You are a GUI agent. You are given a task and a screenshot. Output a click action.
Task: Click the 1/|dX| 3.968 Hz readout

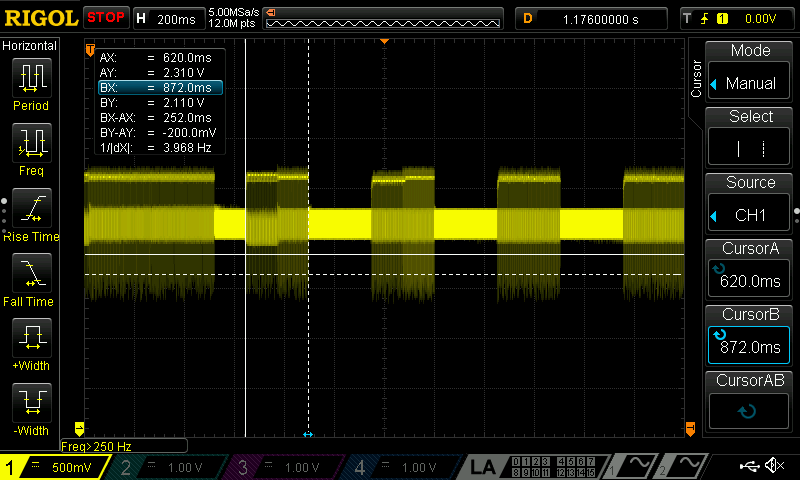click(156, 147)
